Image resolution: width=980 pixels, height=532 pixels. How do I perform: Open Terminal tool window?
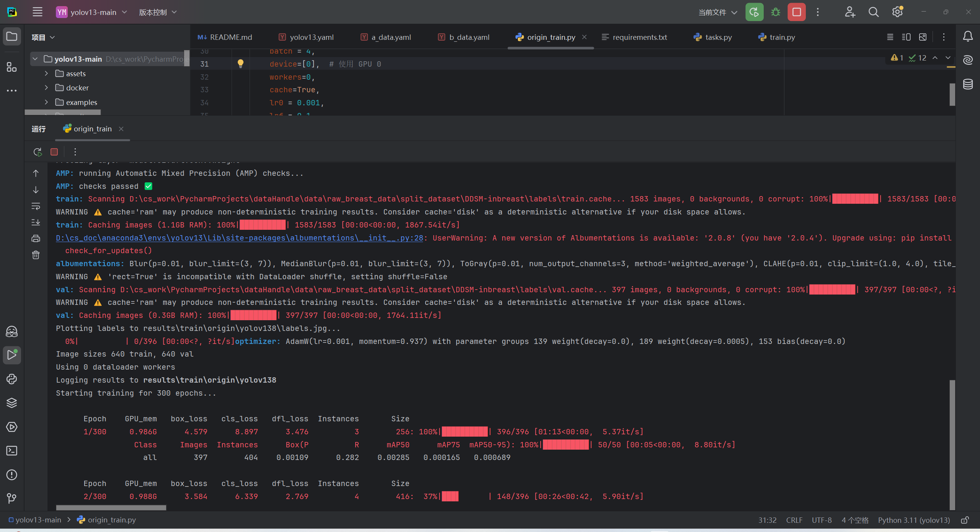click(x=12, y=451)
